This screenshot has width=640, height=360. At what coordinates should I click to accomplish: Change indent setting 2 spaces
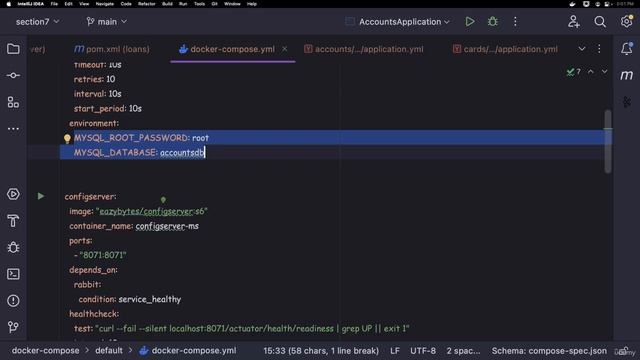coord(463,351)
